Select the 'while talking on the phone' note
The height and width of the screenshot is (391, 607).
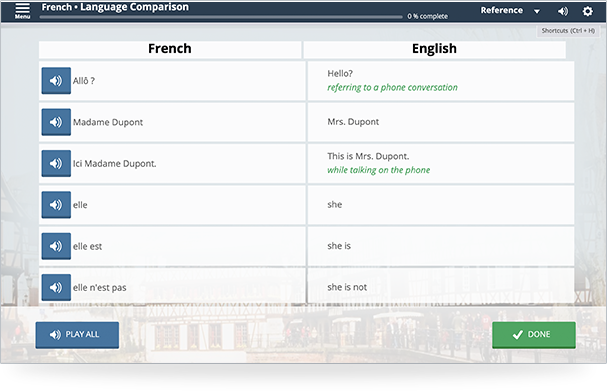point(379,170)
